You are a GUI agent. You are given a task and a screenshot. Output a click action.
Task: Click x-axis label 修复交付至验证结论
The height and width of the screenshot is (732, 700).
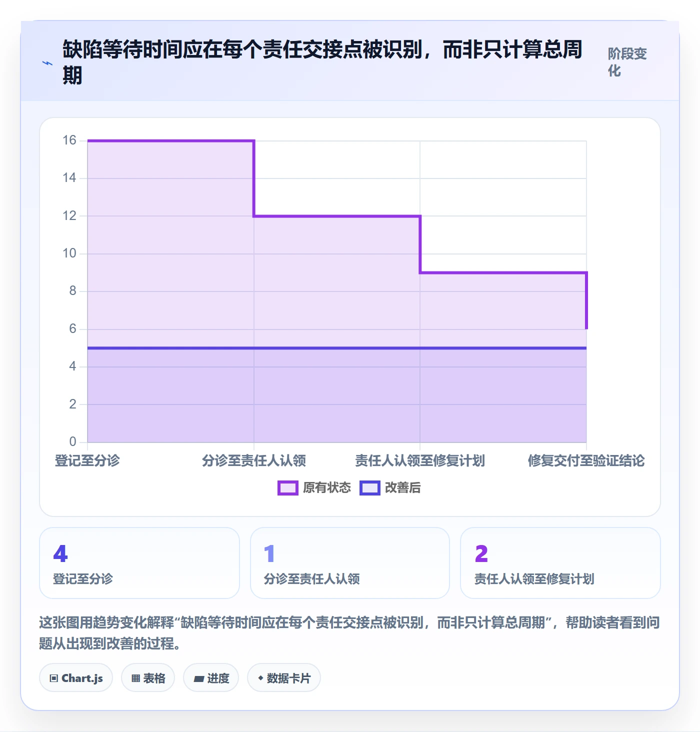click(586, 460)
